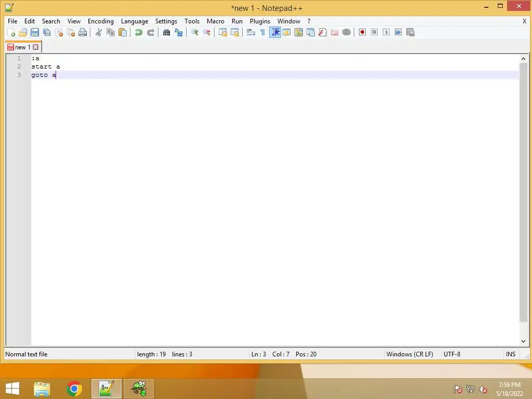Open the Search menu
Screen dimensions: 532x399
coord(51,21)
